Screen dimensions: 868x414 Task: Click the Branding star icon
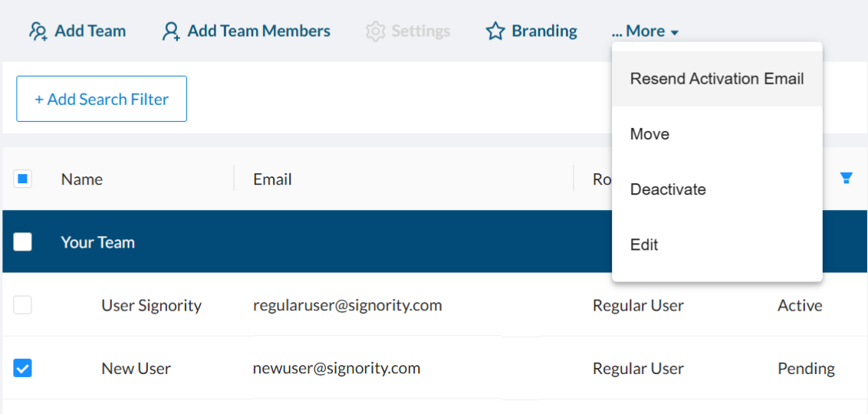point(495,31)
